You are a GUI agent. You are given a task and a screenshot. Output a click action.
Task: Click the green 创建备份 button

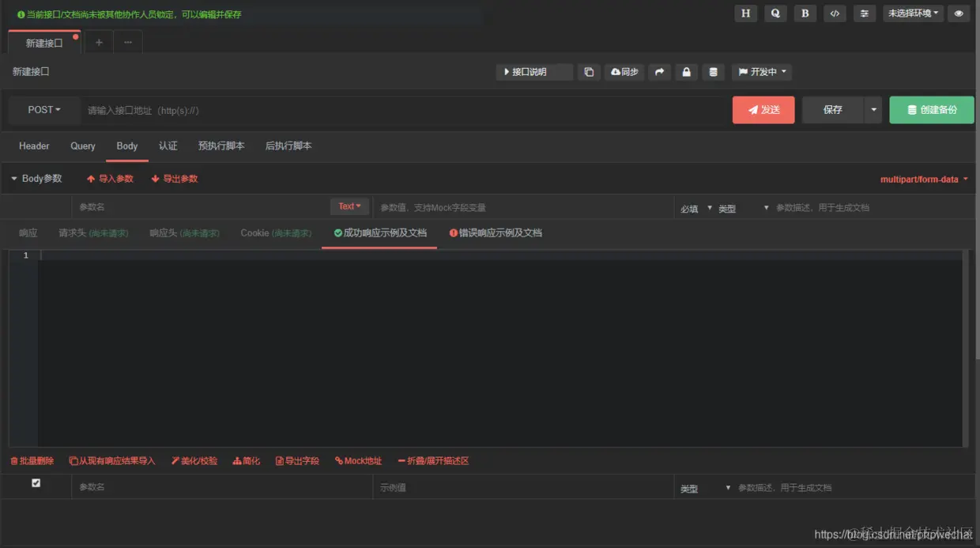932,110
